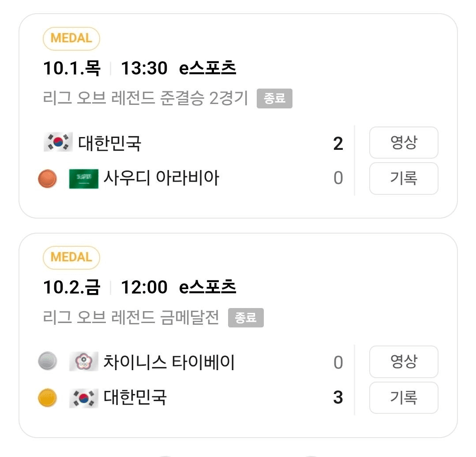Select 대한민국 in the semifinal card
The height and width of the screenshot is (457, 476).
coord(109,143)
